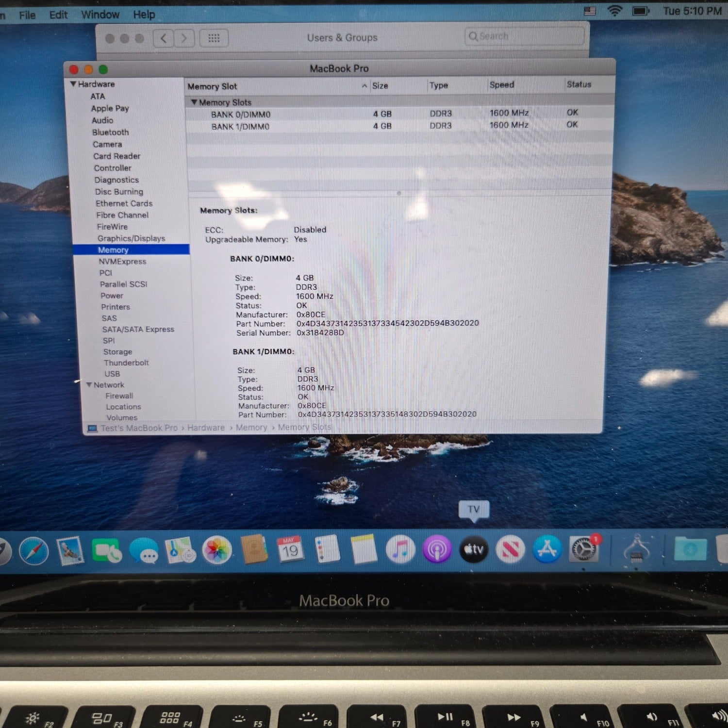Screen dimensions: 728x728
Task: Click the computer icon in the path bar
Action: coord(92,429)
